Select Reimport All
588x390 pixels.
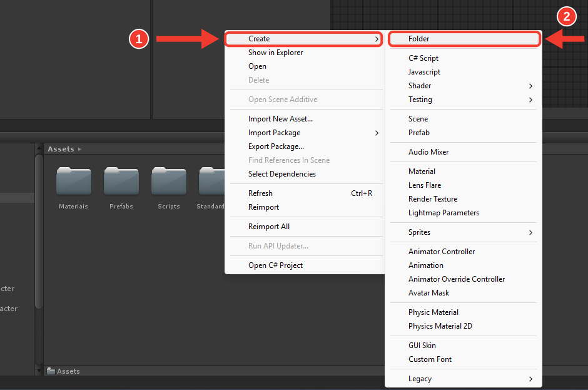click(304, 227)
